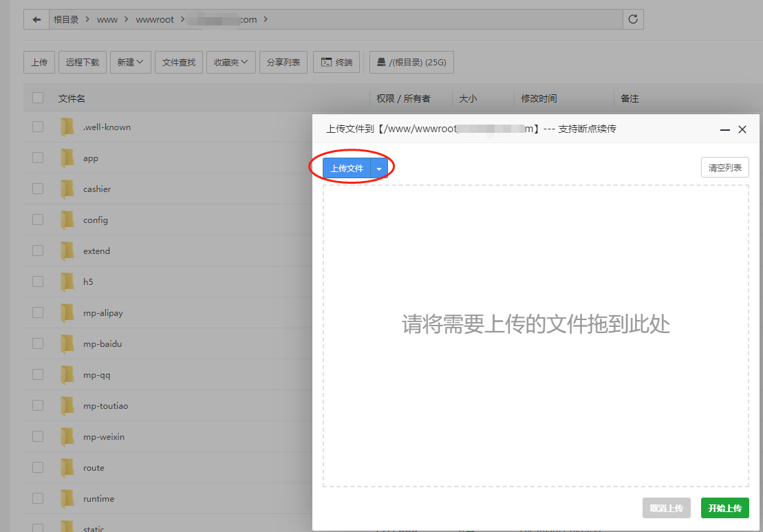Open the mp-weixin folder icon
This screenshot has width=763, height=532.
67,436
